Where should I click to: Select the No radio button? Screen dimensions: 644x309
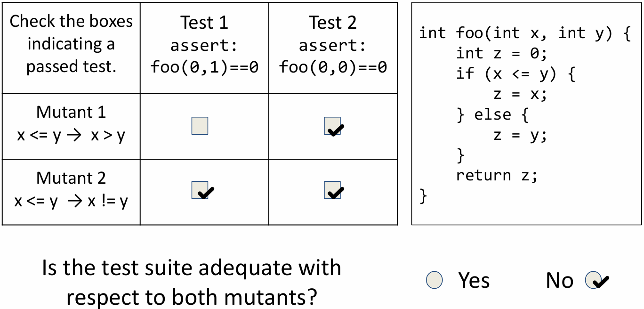592,279
